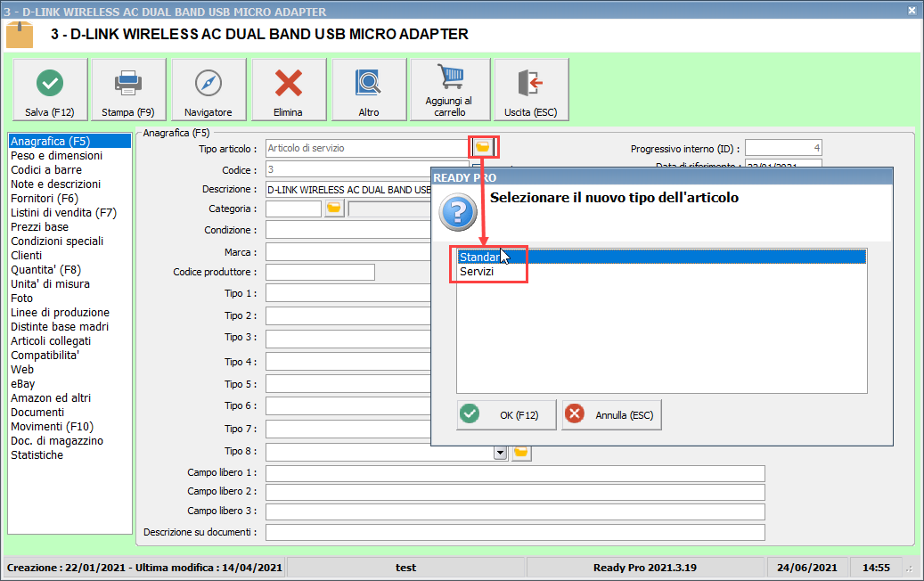Select Servizi in type list
The width and height of the screenshot is (924, 581).
662,271
